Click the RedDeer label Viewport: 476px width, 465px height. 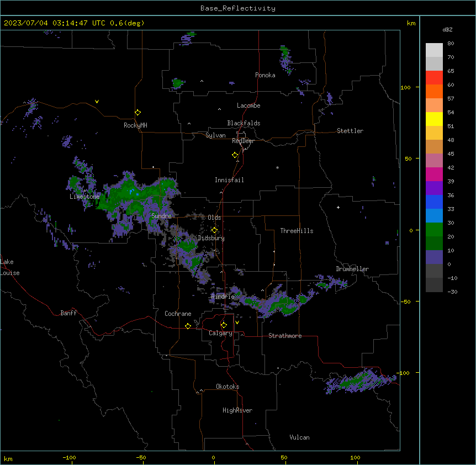coord(243,141)
